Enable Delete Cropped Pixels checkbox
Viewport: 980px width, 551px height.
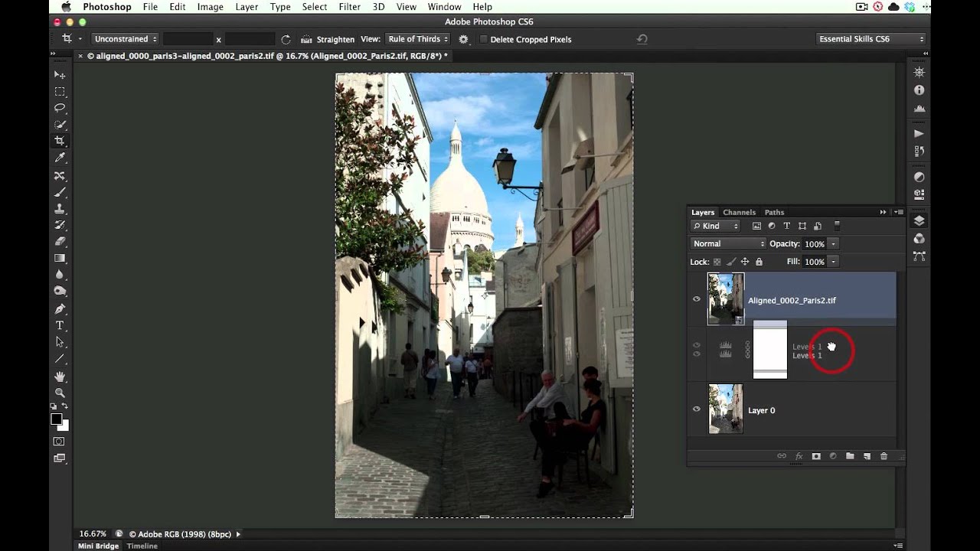pyautogui.click(x=483, y=39)
